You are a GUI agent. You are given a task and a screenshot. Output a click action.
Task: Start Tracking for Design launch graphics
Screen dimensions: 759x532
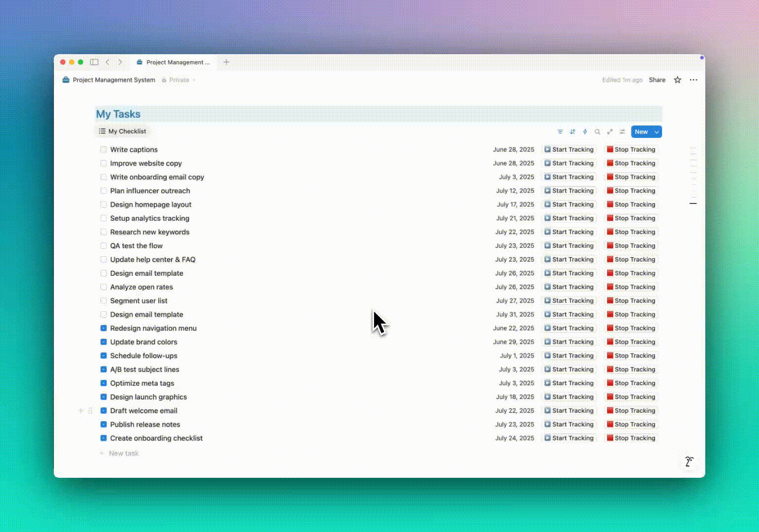[x=569, y=397]
